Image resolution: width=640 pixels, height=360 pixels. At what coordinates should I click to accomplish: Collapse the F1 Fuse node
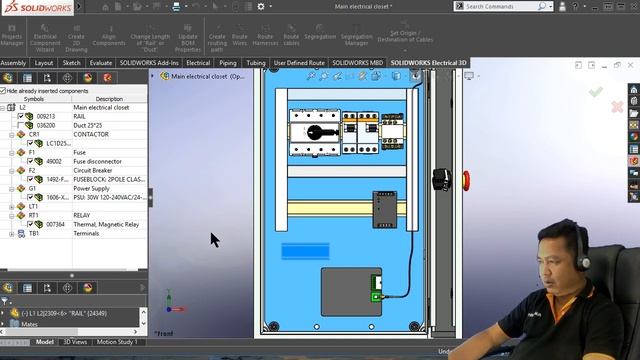tap(12, 153)
